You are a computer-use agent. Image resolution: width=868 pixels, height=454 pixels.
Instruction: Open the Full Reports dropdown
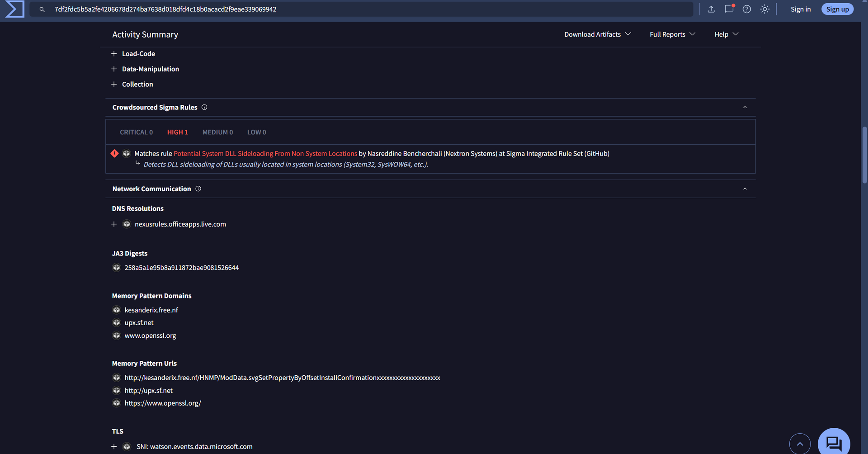673,34
